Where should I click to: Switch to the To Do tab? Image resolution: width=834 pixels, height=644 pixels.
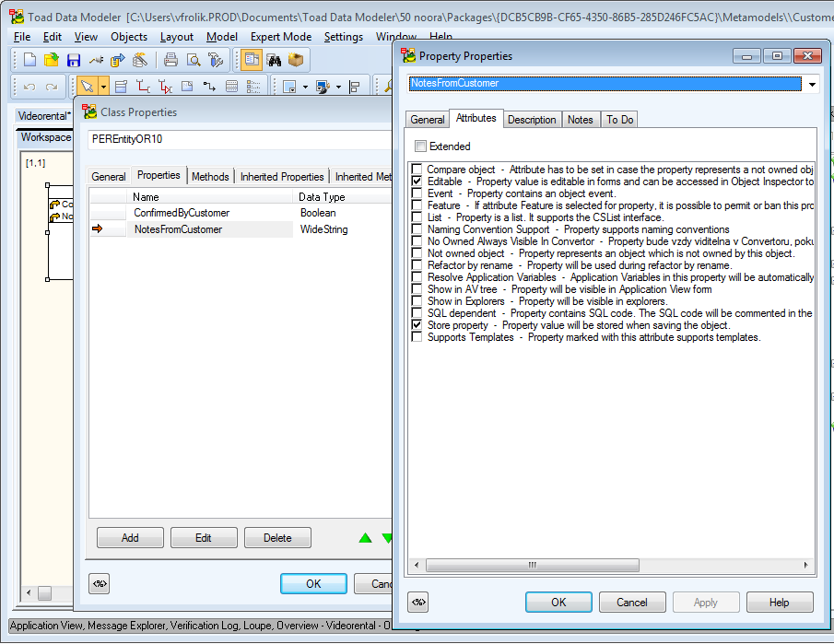(619, 120)
